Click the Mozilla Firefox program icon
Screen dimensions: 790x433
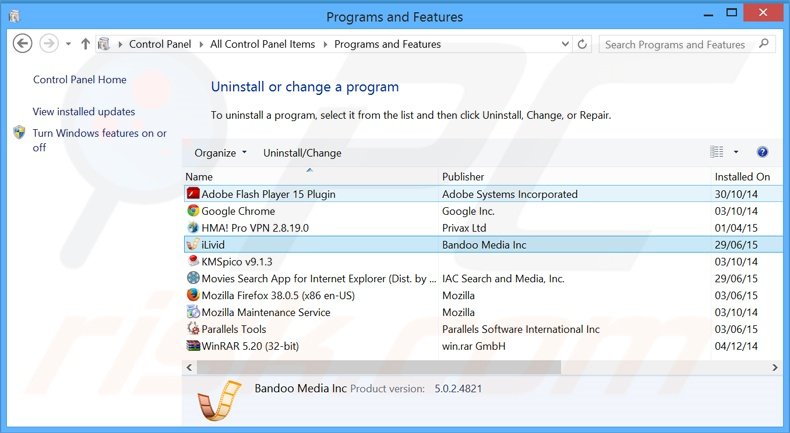click(193, 295)
